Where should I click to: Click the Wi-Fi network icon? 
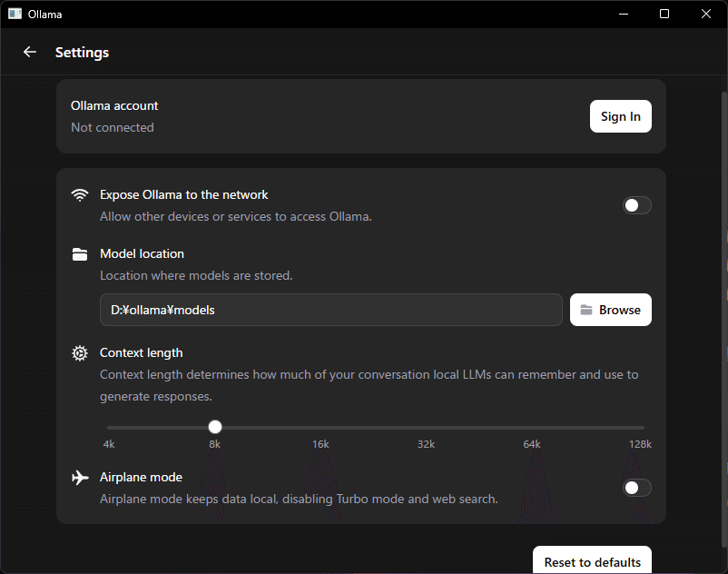(x=80, y=195)
